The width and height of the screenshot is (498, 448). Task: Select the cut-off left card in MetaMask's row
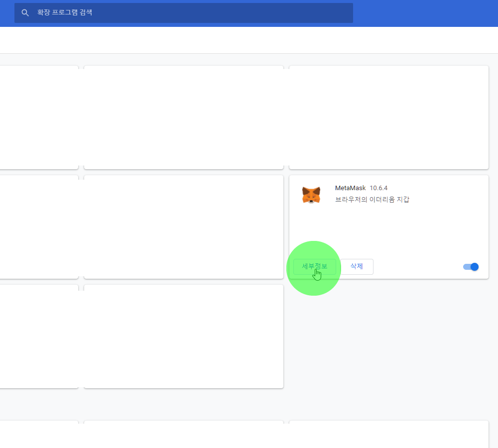[x=39, y=226]
